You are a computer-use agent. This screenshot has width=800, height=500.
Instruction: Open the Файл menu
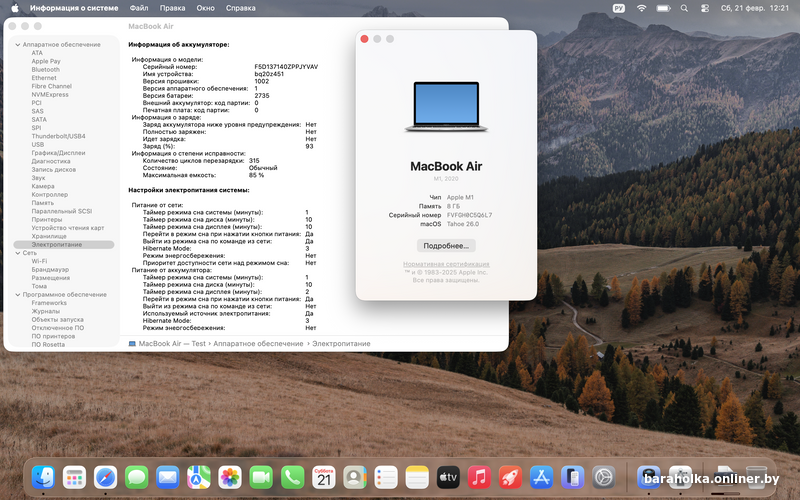tap(139, 7)
